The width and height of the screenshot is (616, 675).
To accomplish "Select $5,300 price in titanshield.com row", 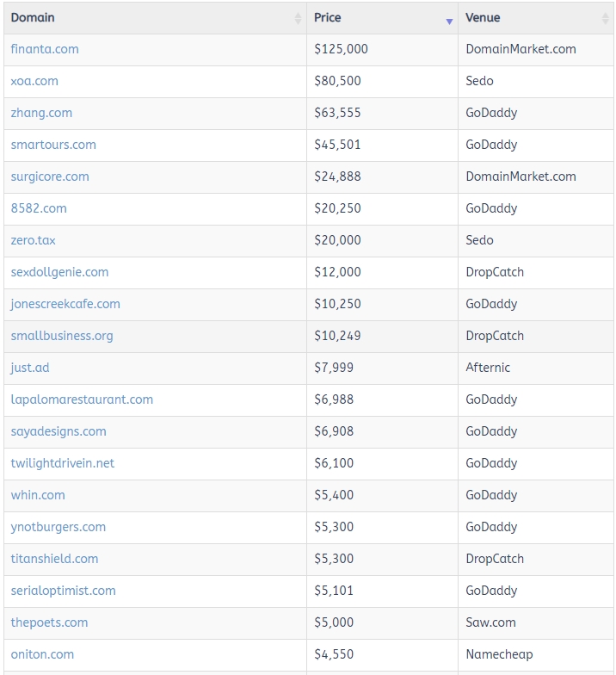I will (334, 559).
